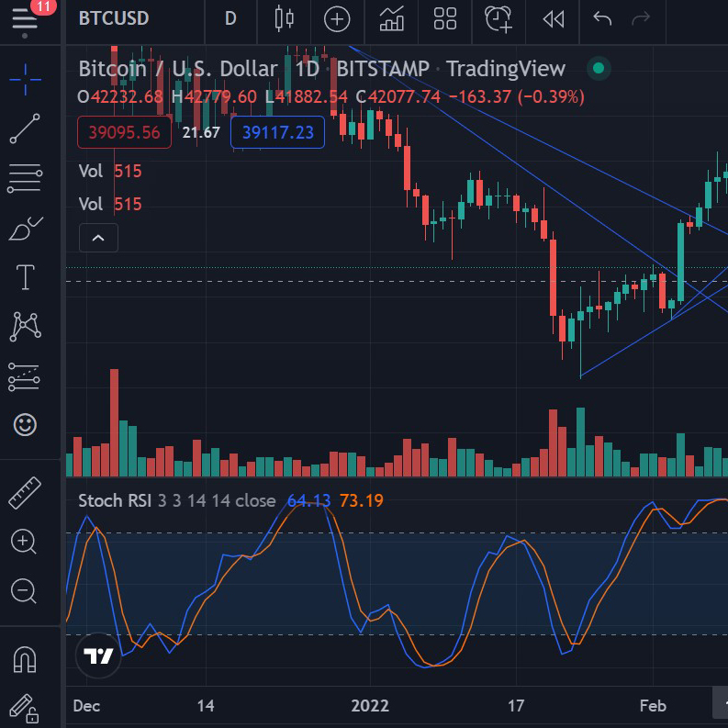728x728 pixels.
Task: Click the zoom out magnifier tool
Action: coord(24,591)
